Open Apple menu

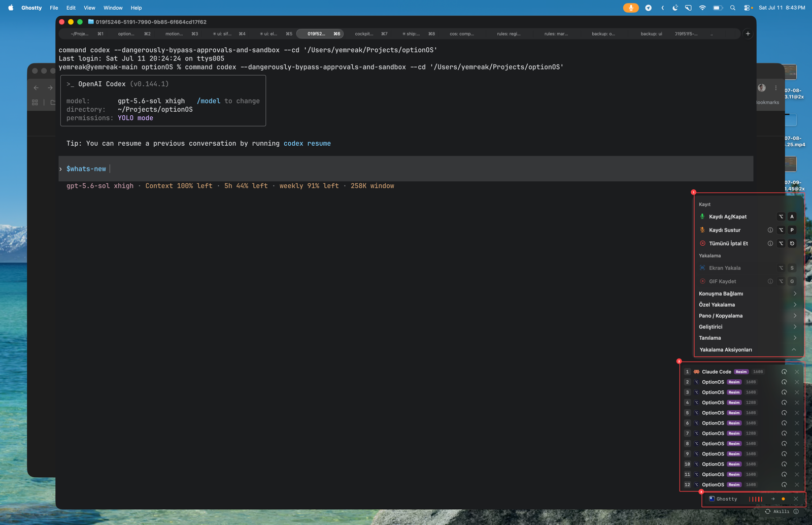click(x=11, y=8)
